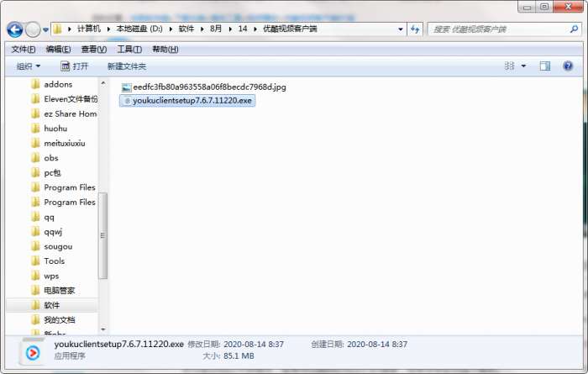Click exe icon of youkuclientsetup in file list
Image resolution: width=588 pixels, height=374 pixels.
point(127,101)
